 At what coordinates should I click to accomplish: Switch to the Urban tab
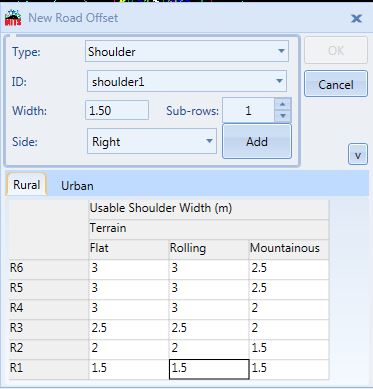(77, 186)
